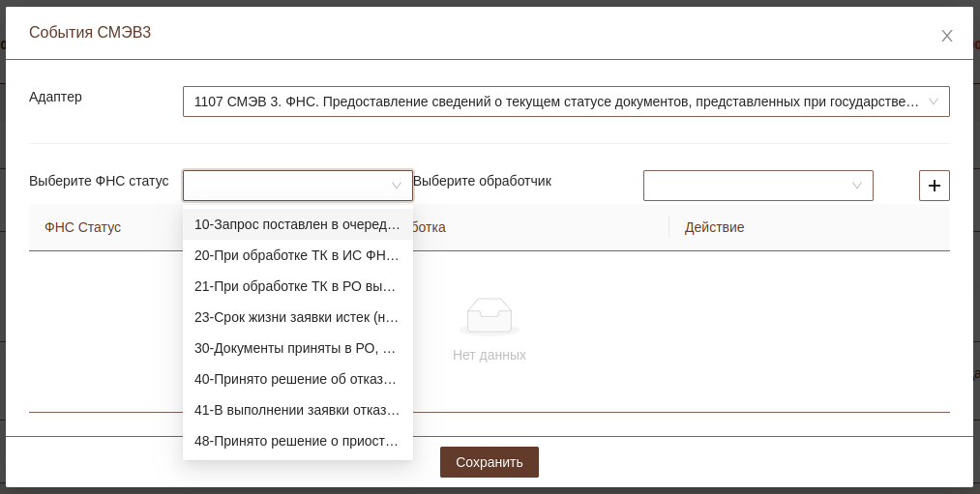This screenshot has height=494, width=980.
Task: Pick 30-Документы приняты в РО option
Action: tap(297, 348)
